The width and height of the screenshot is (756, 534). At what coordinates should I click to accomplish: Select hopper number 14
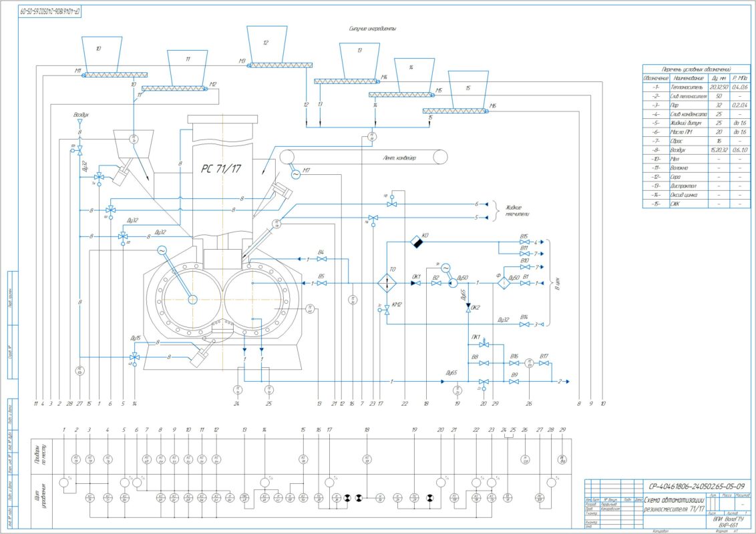(414, 75)
